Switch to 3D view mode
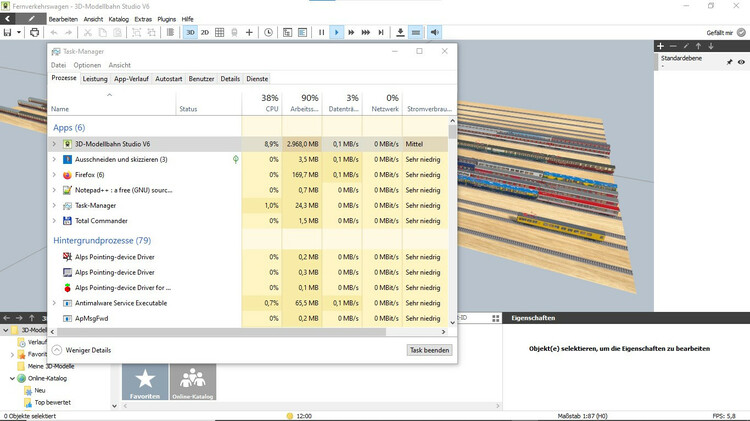Viewport: 750px width, 421px height. pyautogui.click(x=190, y=33)
